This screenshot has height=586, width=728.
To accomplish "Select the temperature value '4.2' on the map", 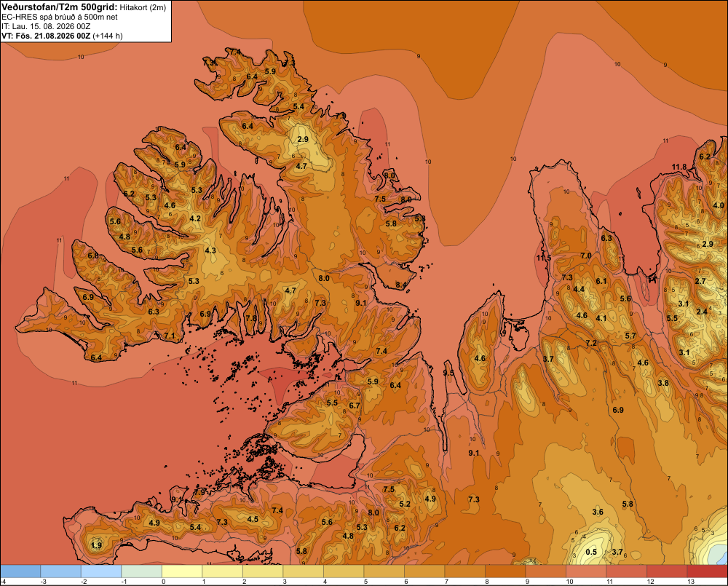I will pyautogui.click(x=195, y=218).
